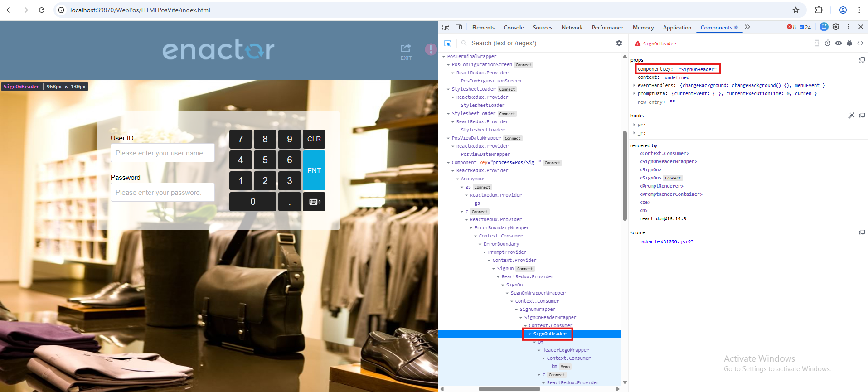The height and width of the screenshot is (392, 868).
Task: Click the User ID input field
Action: (163, 153)
